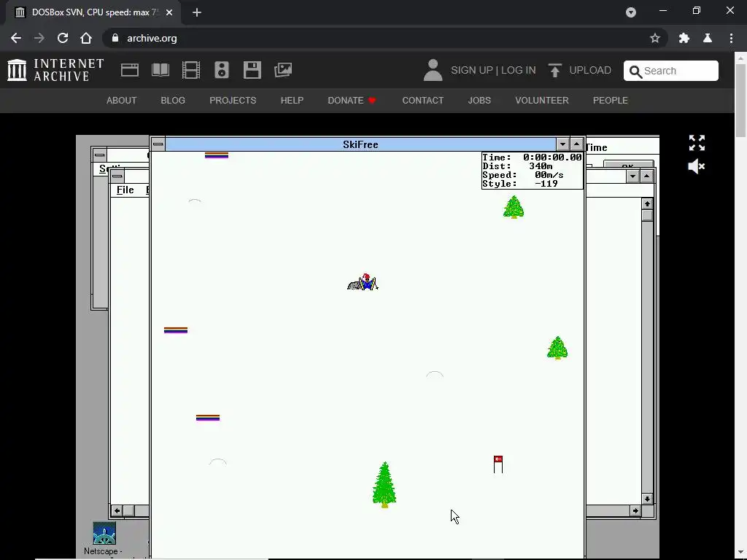Open the PROJECTS link
This screenshot has height=560, width=747.
point(233,101)
